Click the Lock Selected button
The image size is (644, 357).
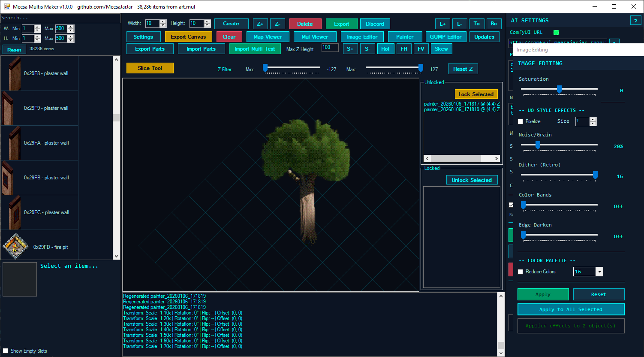tap(476, 94)
